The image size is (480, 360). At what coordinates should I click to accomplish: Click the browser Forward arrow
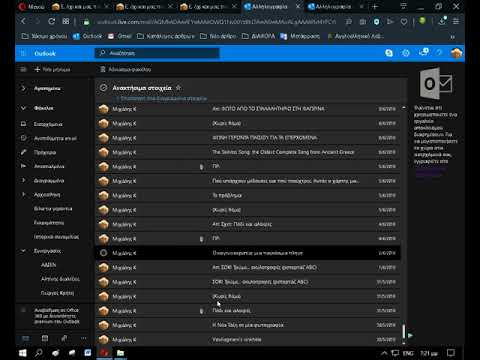pos(37,21)
